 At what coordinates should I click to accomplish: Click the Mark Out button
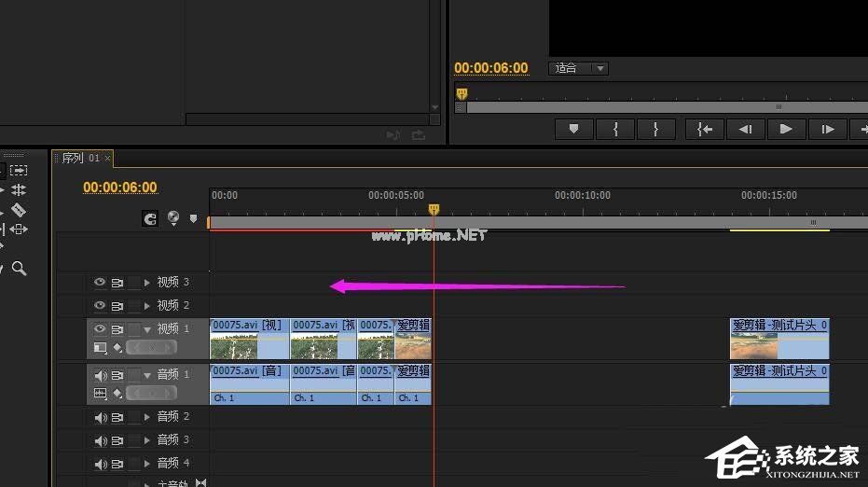(656, 130)
